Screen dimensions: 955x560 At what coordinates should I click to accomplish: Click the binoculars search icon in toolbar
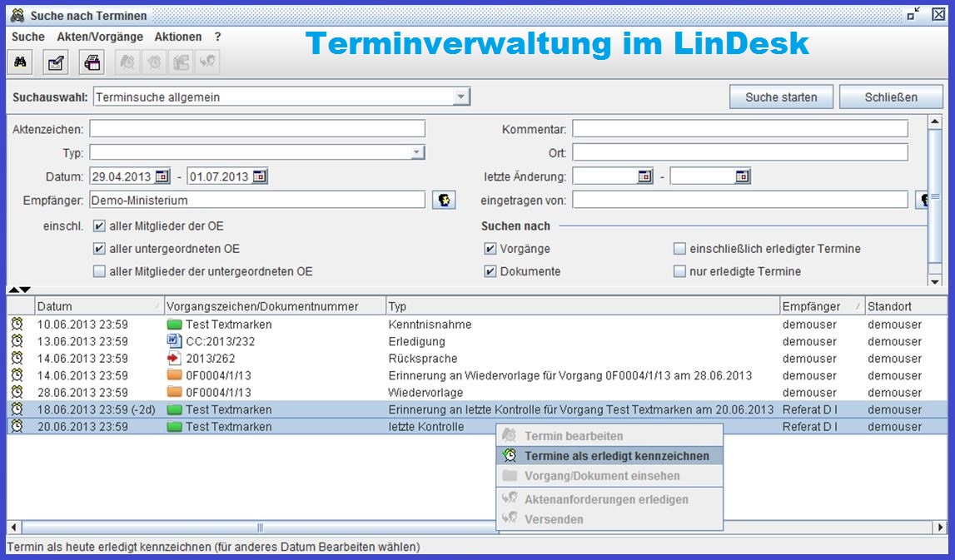[21, 62]
